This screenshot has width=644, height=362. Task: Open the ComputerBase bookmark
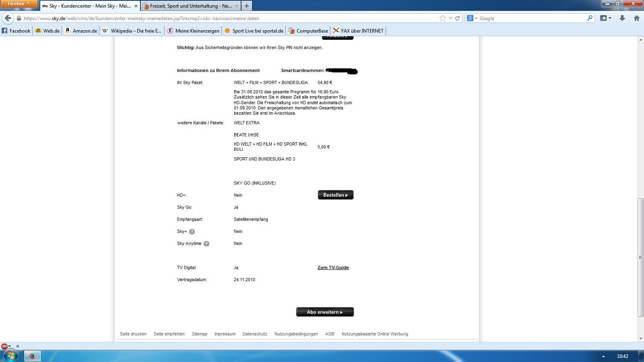[x=308, y=31]
